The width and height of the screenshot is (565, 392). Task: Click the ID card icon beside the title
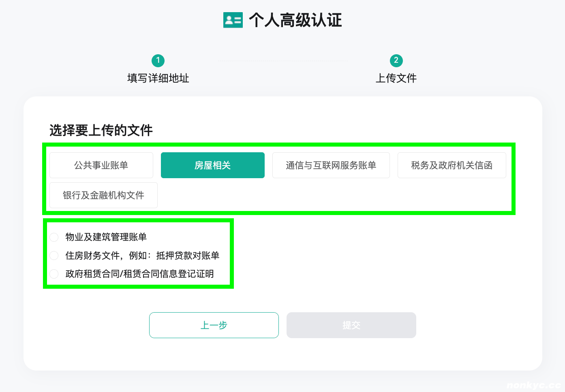[x=233, y=20]
